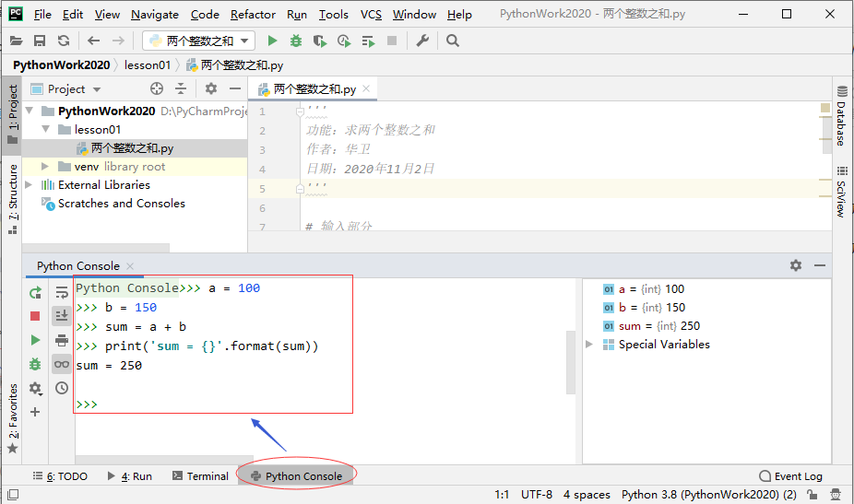Image resolution: width=854 pixels, height=504 pixels.
Task: Select Scratches and Consoles
Action: [x=122, y=204]
